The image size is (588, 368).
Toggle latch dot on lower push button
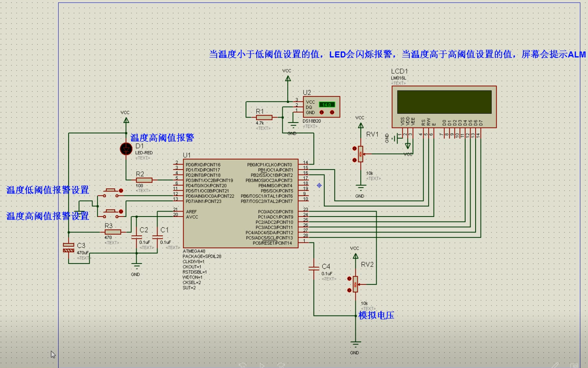[121, 211]
